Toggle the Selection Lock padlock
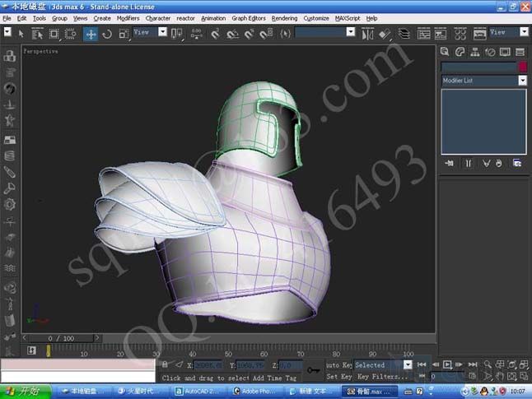Image resolution: width=532 pixels, height=399 pixels. tap(165, 364)
